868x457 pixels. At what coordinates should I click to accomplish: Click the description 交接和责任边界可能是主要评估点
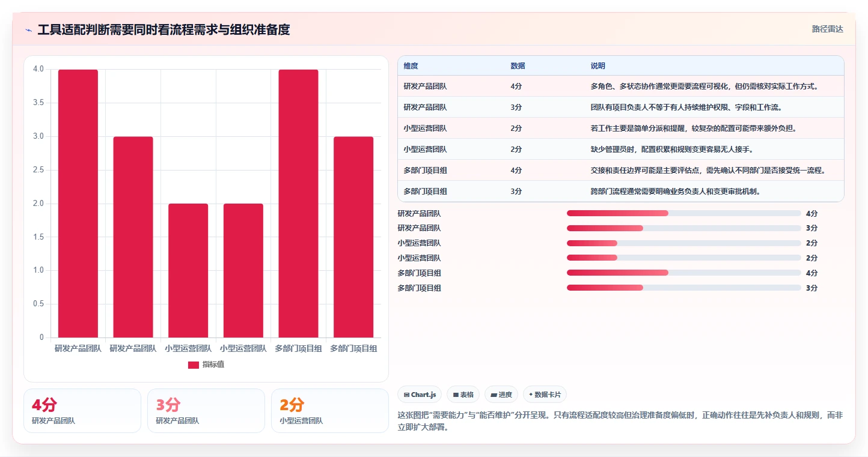(708, 170)
